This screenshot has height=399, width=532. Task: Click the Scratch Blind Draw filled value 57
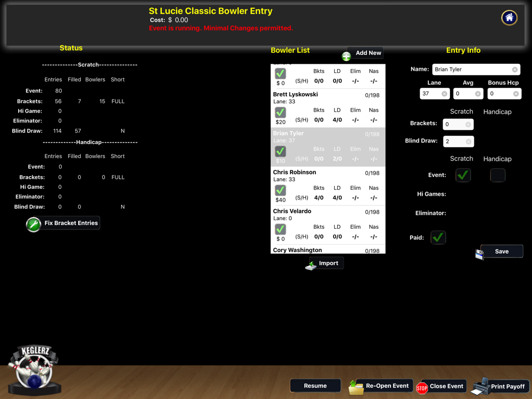pos(78,131)
